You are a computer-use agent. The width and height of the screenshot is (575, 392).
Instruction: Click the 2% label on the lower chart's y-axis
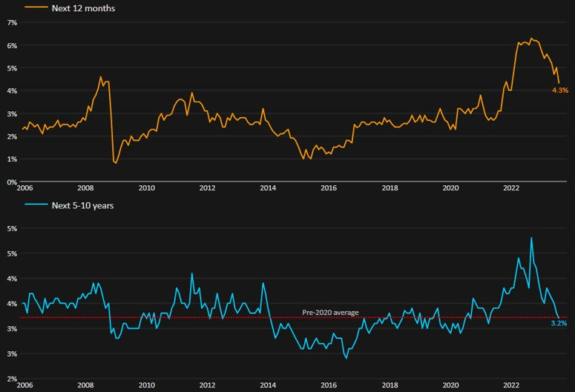(11, 379)
